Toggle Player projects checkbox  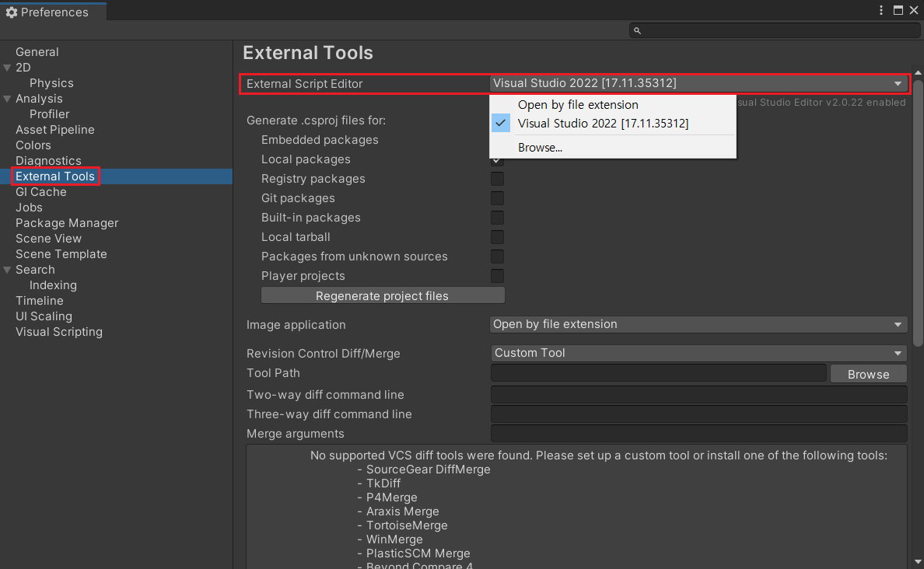pos(497,276)
